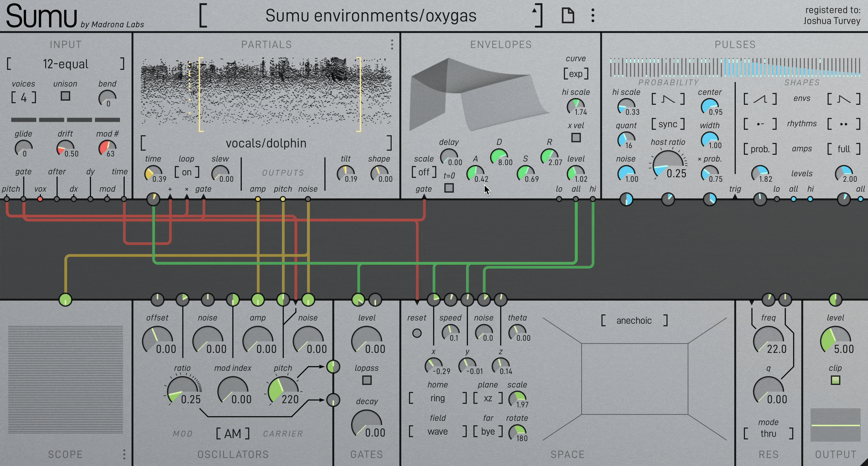Click the carrier pitch knob at 220
Image resolution: width=868 pixels, height=466 pixels.
(x=283, y=392)
